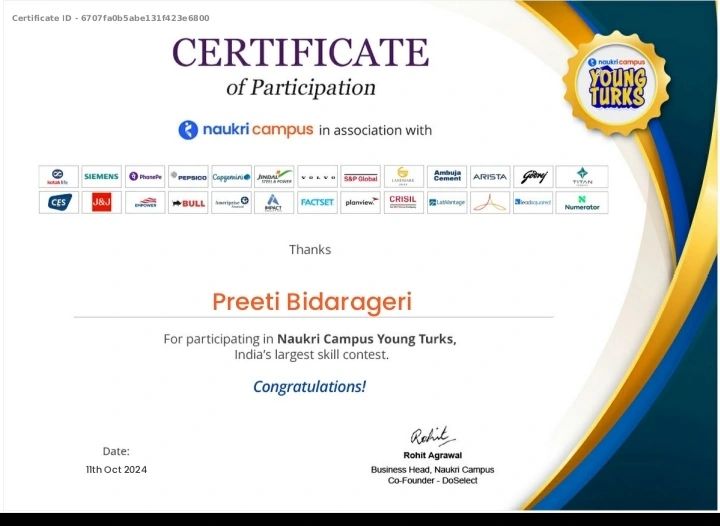This screenshot has width=720, height=526.
Task: Click the PepsiCo sponsor logo
Action: 188,177
